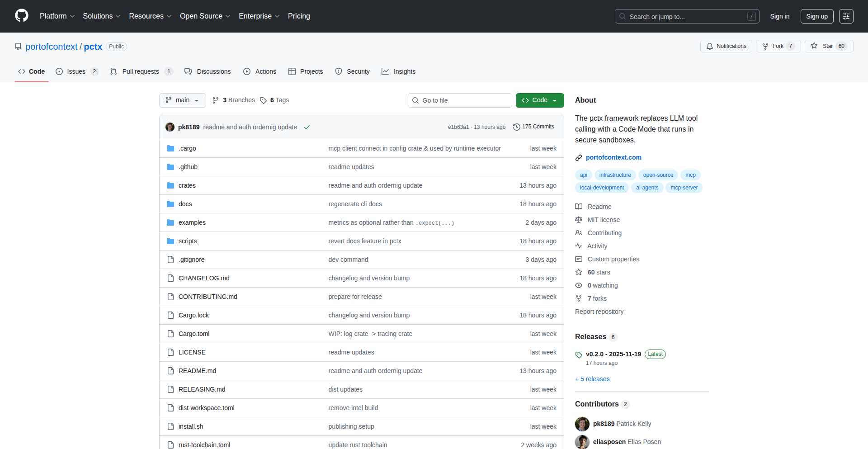
Task: Open the green Code dropdown
Action: point(539,100)
